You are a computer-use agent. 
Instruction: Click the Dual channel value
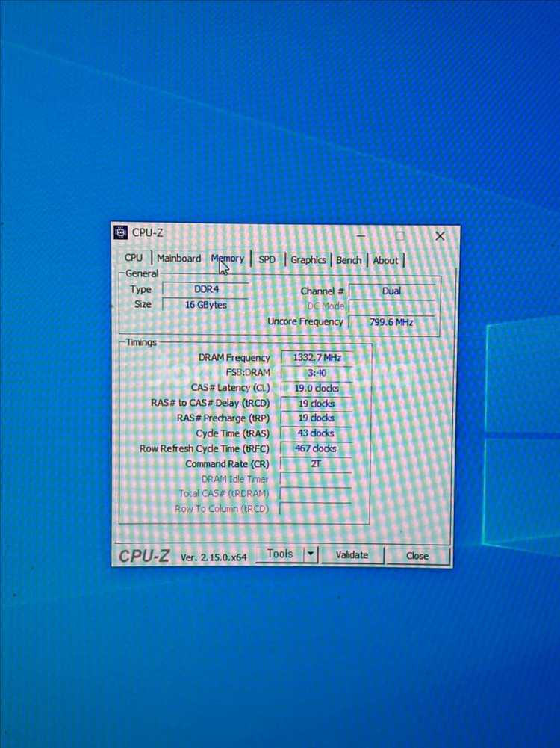coord(392,291)
